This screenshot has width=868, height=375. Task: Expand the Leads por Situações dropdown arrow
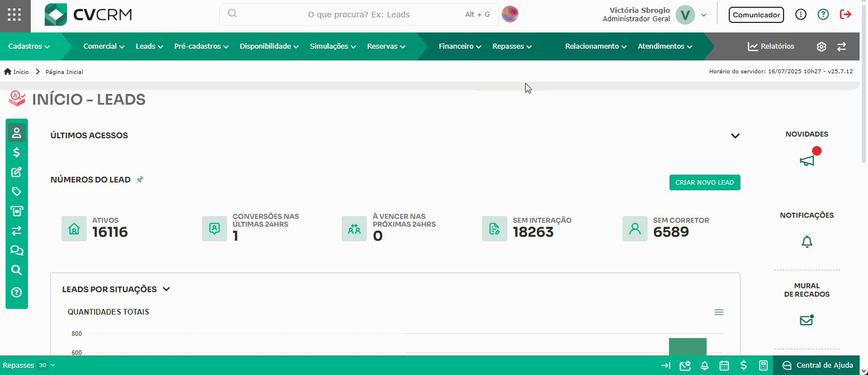coord(166,289)
